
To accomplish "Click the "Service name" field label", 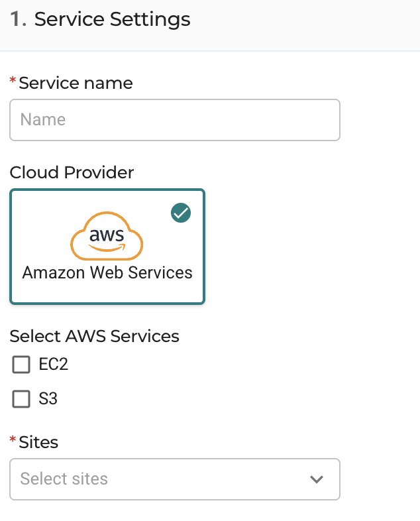I will coord(76,83).
